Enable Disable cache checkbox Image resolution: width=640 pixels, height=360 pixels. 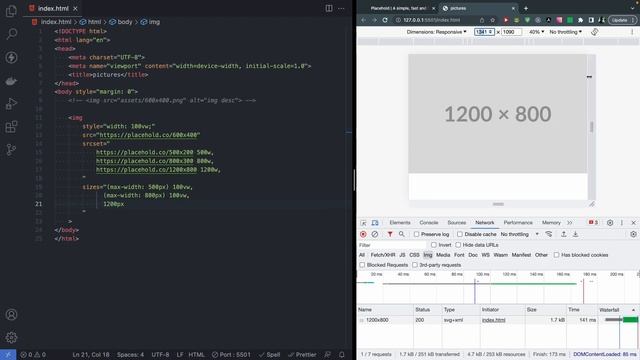pos(460,234)
